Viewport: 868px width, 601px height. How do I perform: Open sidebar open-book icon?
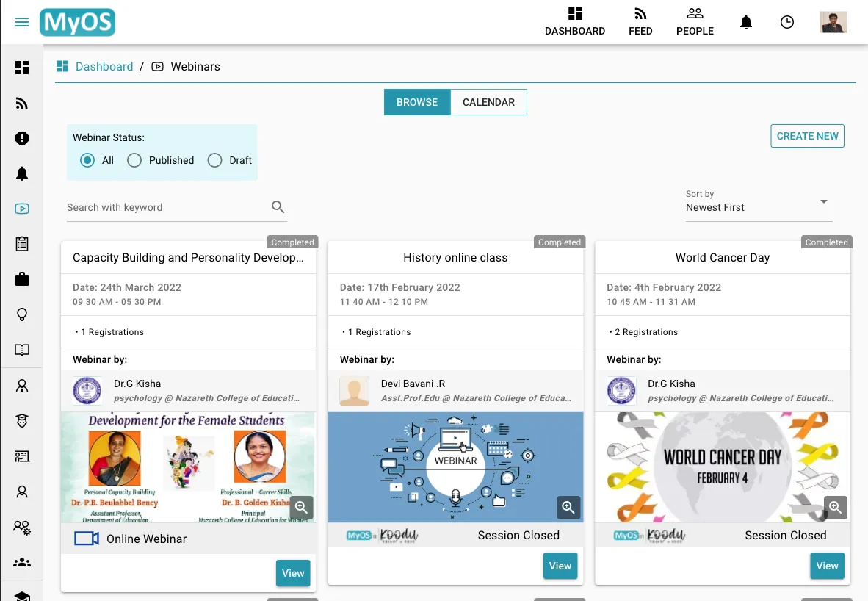tap(22, 350)
